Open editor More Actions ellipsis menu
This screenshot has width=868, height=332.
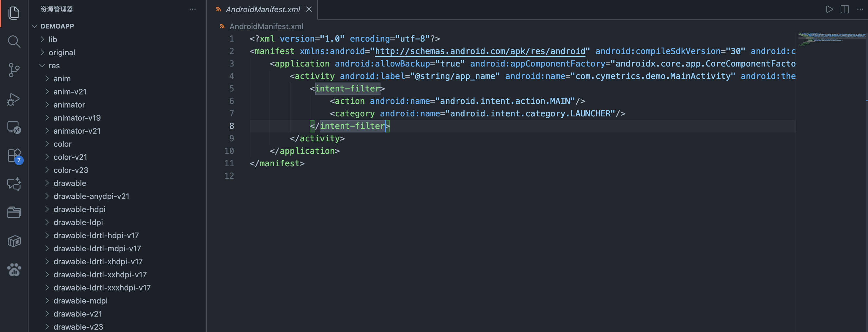point(860,9)
